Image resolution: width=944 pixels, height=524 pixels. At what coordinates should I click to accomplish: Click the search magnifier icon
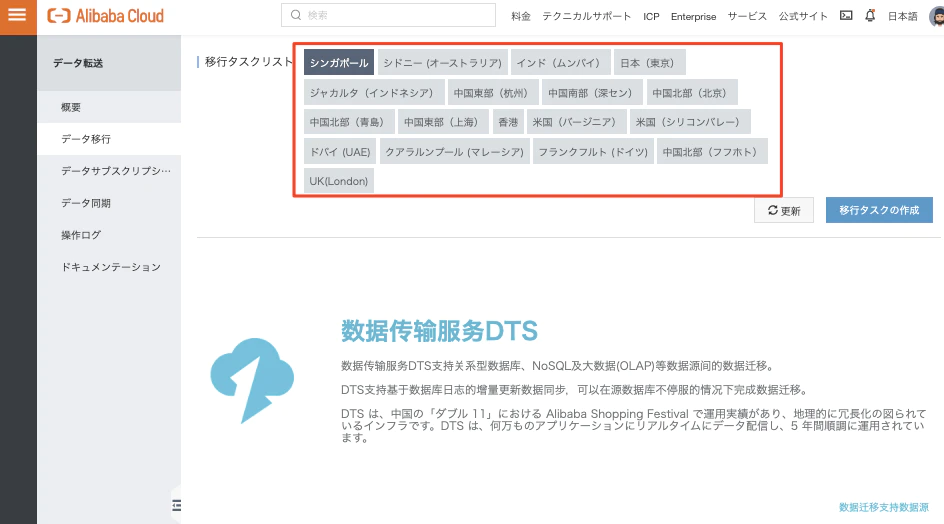(x=296, y=16)
